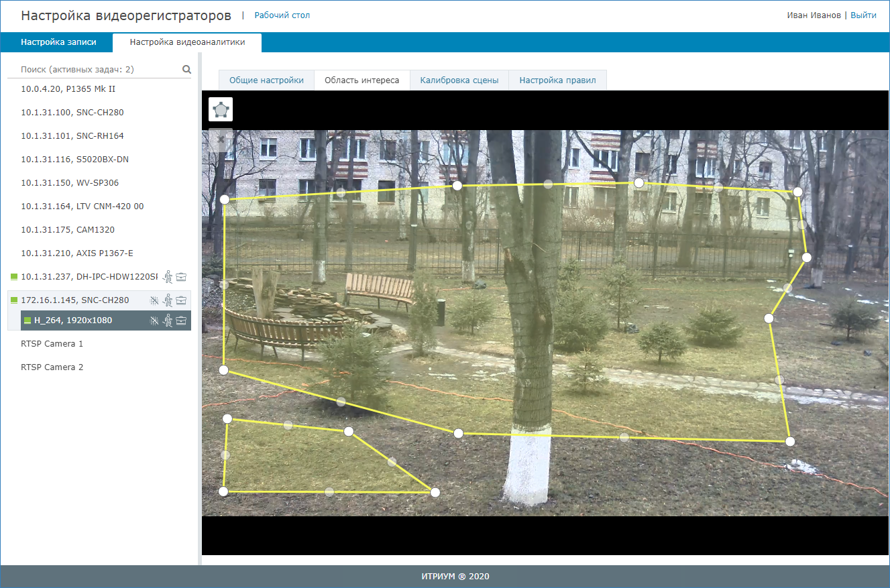Click briefcase icon on 10.1.31.237 row
Viewport: 890px width, 588px height.
point(181,277)
